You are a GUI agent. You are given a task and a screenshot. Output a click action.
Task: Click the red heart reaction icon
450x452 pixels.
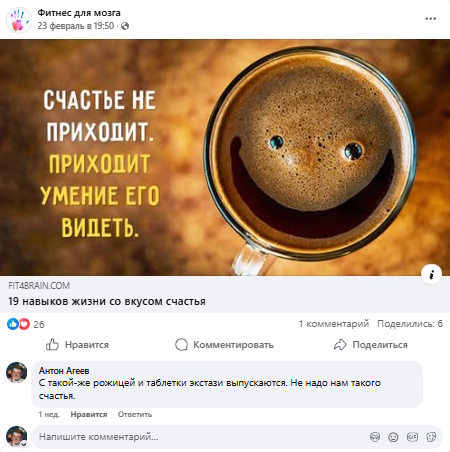click(x=24, y=324)
